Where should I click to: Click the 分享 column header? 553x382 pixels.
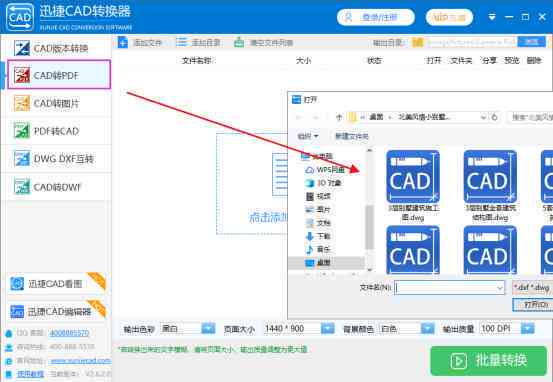[x=489, y=61]
